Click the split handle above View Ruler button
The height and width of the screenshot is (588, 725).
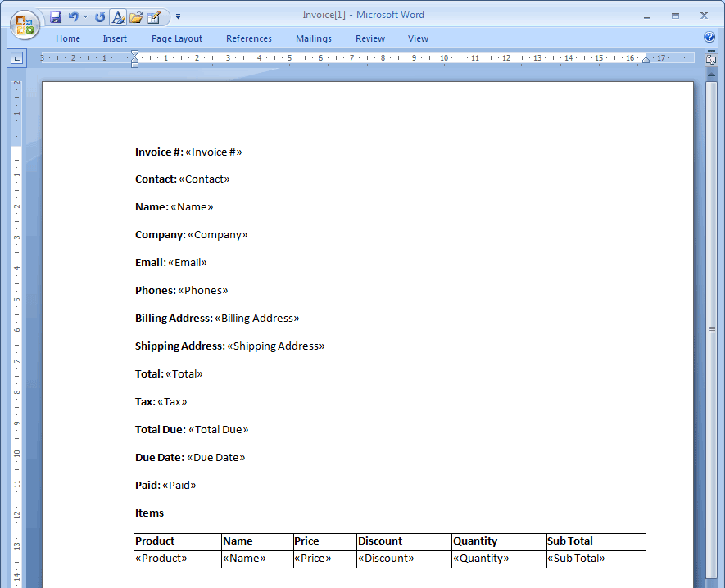click(x=711, y=51)
